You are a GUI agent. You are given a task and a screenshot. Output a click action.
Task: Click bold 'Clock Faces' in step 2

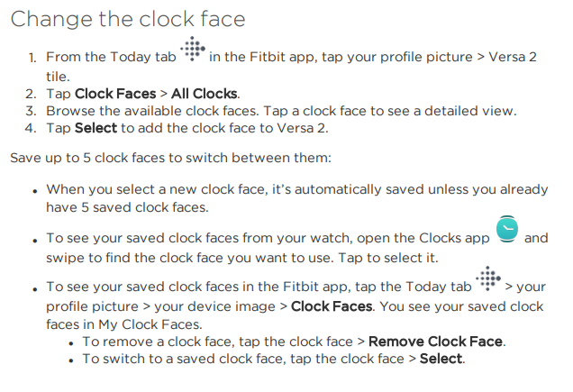click(x=115, y=94)
